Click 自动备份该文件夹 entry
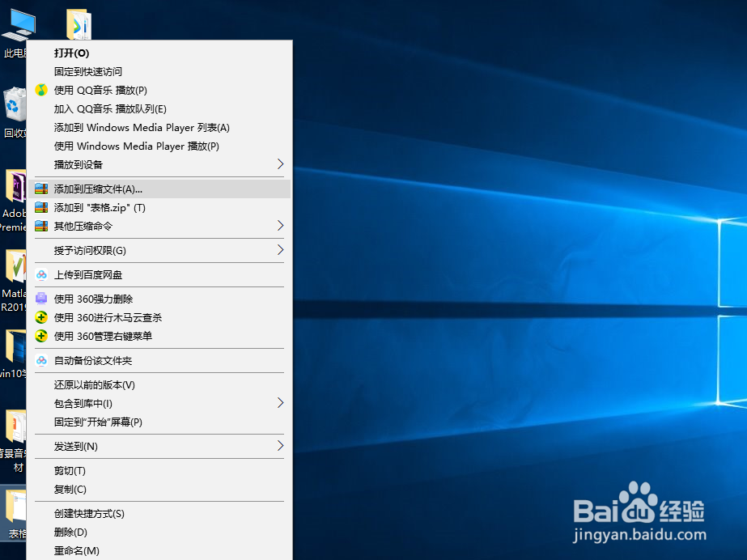Viewport: 747px width, 560px height. pyautogui.click(x=159, y=360)
